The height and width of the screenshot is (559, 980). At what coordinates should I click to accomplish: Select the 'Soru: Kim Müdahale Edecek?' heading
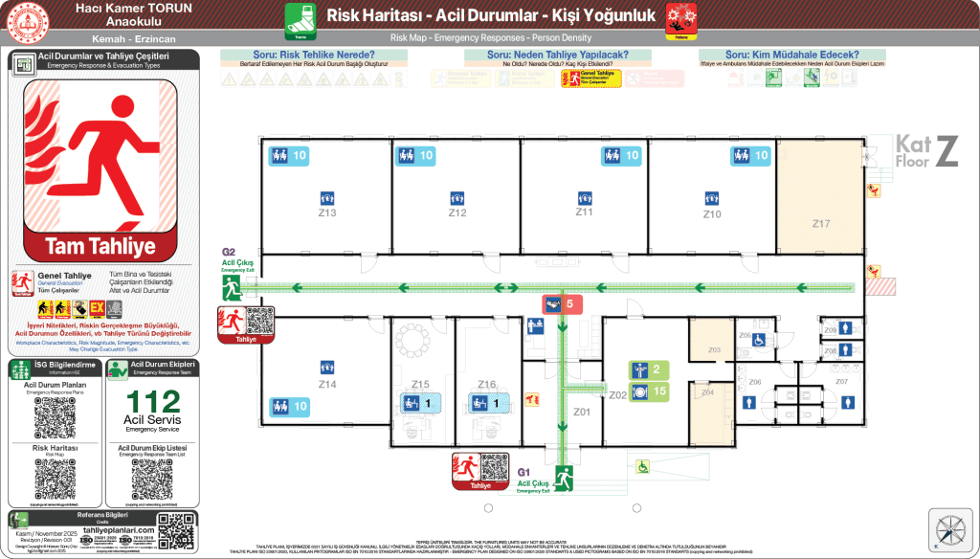tap(791, 55)
